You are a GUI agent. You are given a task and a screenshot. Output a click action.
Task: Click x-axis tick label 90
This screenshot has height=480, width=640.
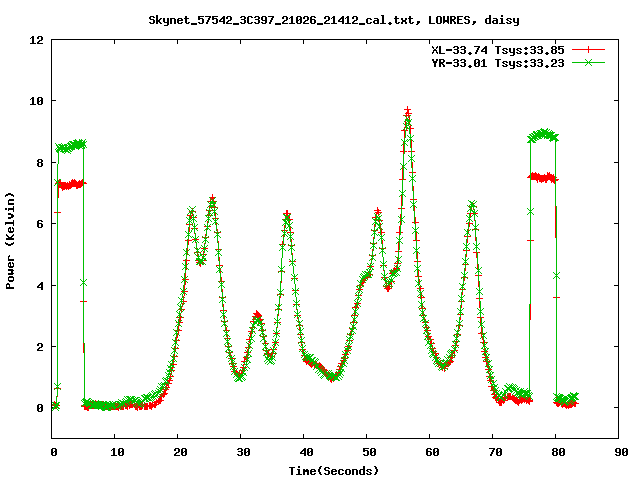(621, 452)
